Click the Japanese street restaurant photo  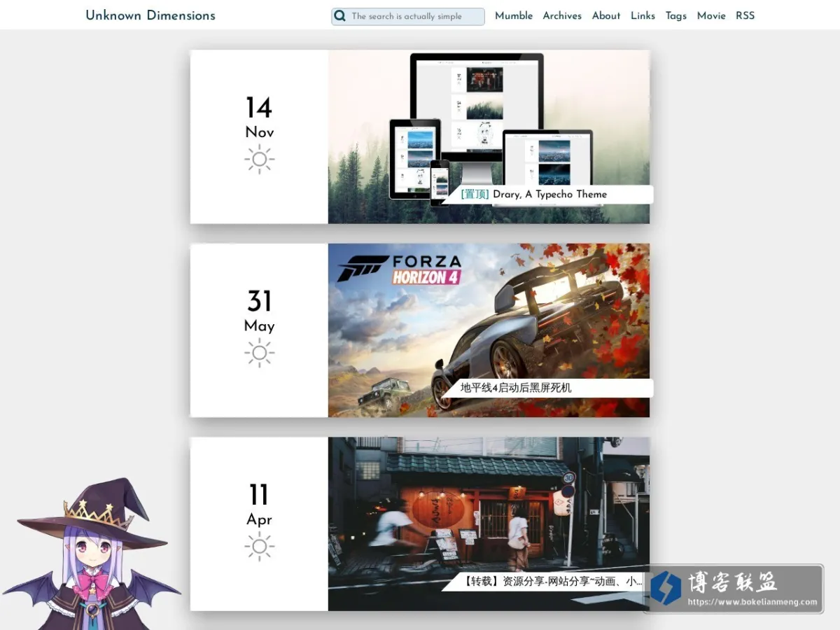tap(489, 524)
